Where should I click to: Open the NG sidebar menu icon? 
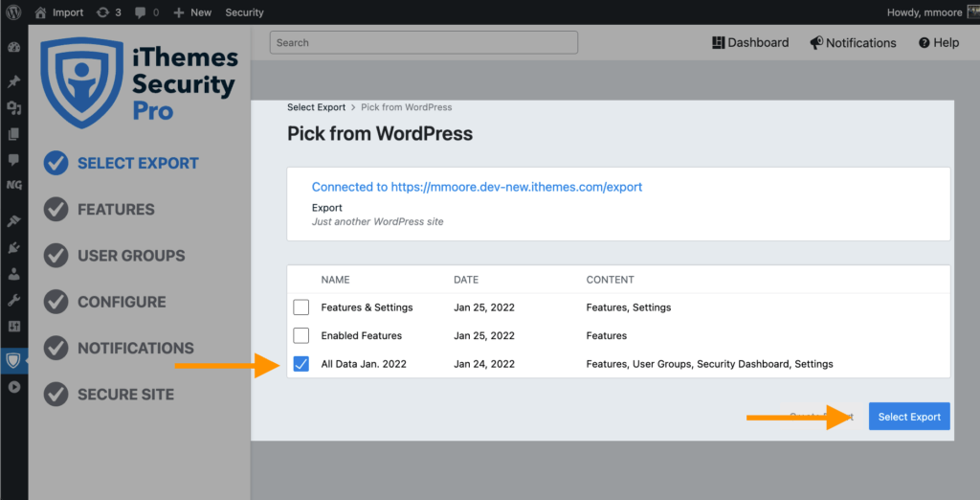pos(13,185)
